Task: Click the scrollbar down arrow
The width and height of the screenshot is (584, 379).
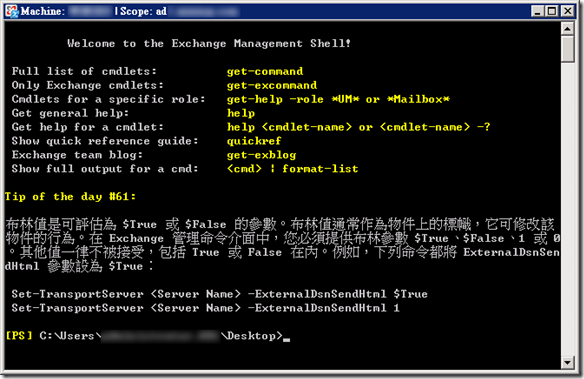Action: click(567, 362)
